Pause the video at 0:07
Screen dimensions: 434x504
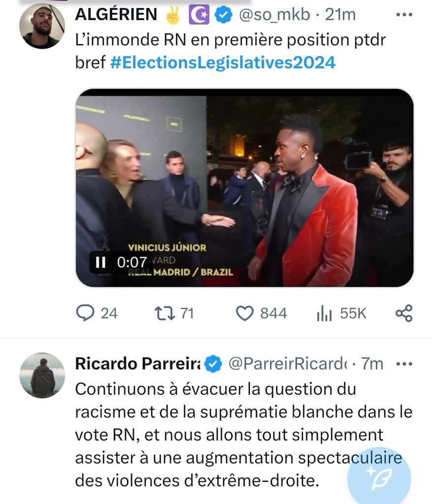point(100,262)
